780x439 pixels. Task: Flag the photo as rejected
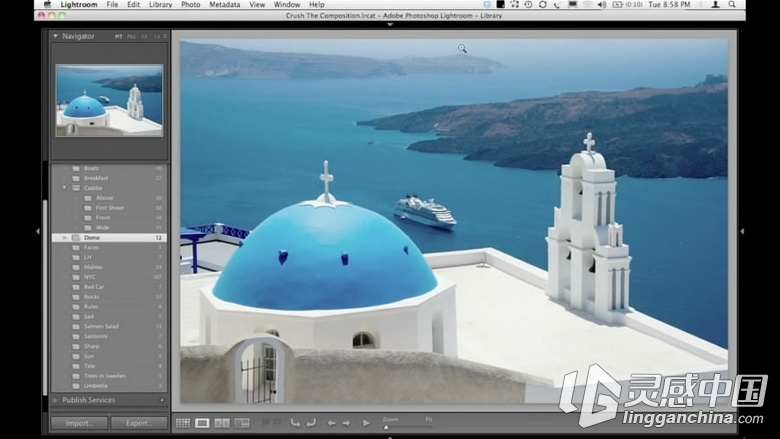277,423
